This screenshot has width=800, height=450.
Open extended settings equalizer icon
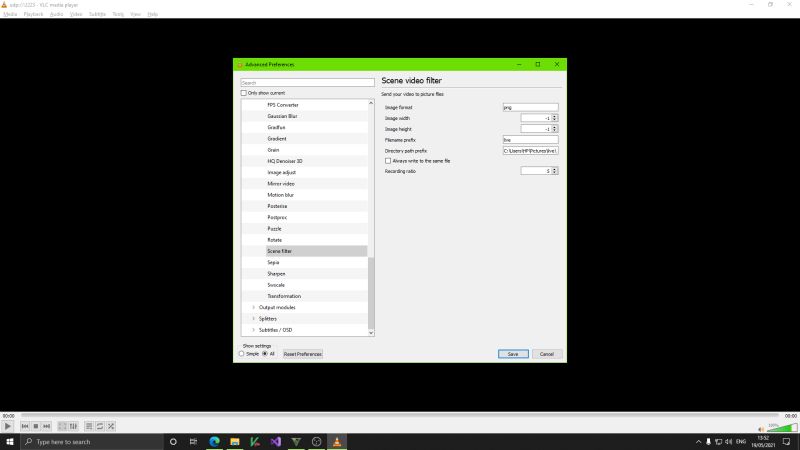pos(73,426)
